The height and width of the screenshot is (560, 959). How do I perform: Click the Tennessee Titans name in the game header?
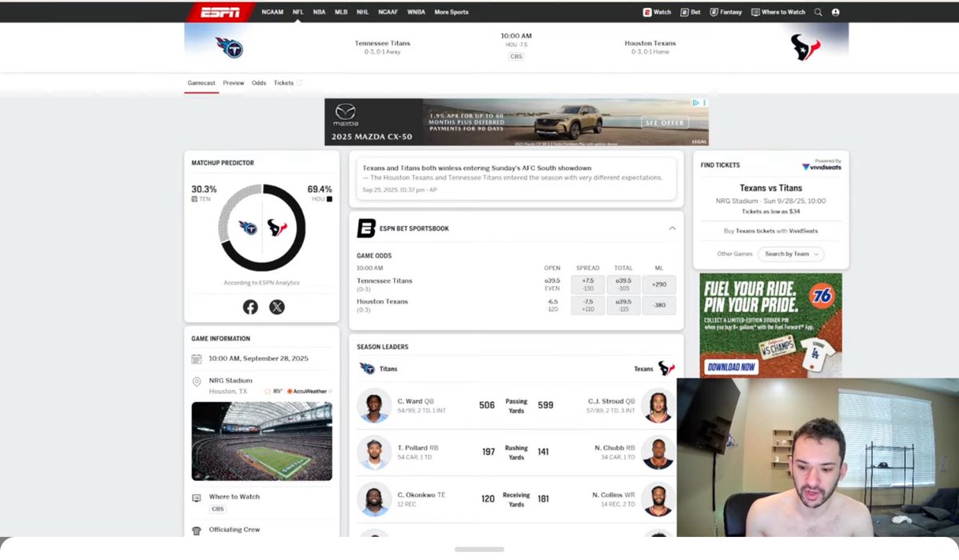coord(382,43)
